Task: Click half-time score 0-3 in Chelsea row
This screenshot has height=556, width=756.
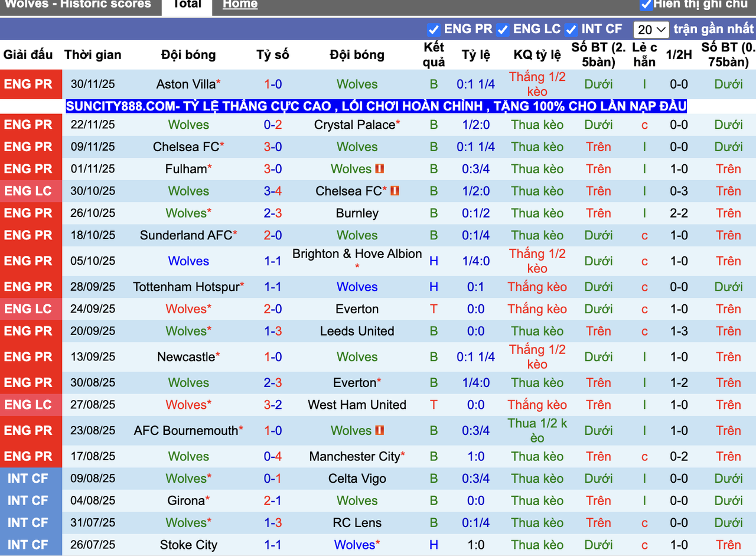Action: coord(679,191)
